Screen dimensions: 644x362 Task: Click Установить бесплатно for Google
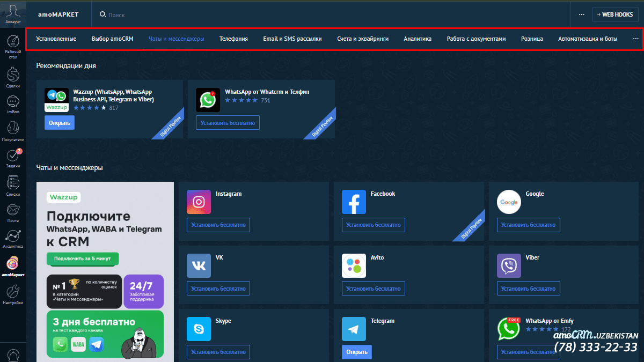click(529, 225)
